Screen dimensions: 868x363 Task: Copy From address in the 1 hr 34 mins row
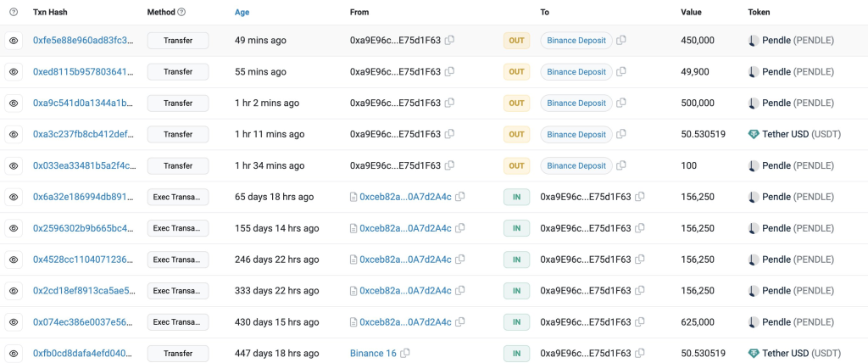click(x=450, y=165)
